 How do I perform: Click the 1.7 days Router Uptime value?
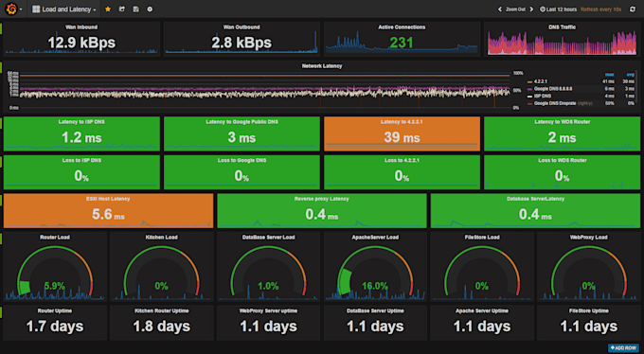pyautogui.click(x=55, y=327)
